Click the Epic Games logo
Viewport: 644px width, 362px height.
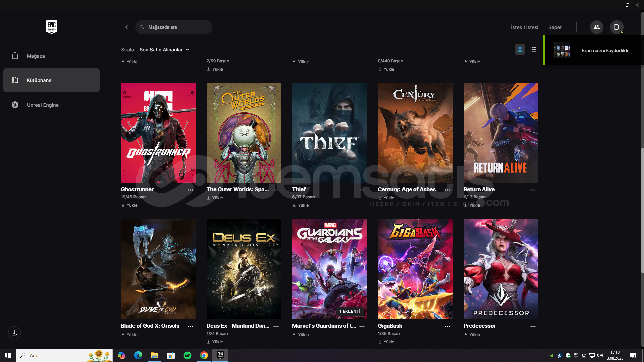(x=52, y=27)
